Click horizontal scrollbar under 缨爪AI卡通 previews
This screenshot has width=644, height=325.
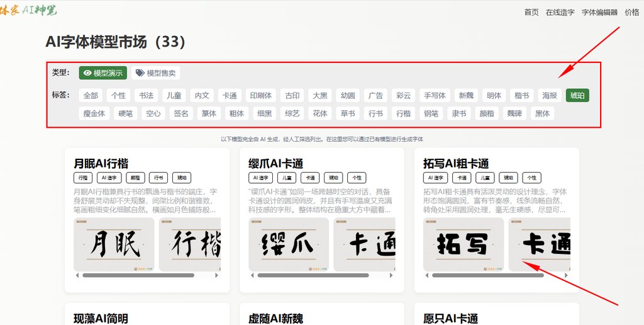tap(313, 275)
